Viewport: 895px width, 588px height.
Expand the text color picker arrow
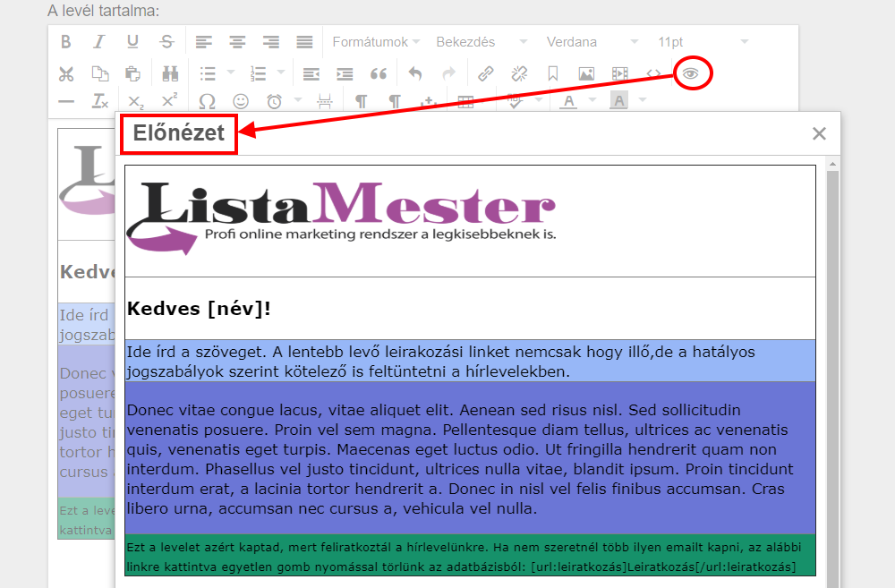(592, 100)
